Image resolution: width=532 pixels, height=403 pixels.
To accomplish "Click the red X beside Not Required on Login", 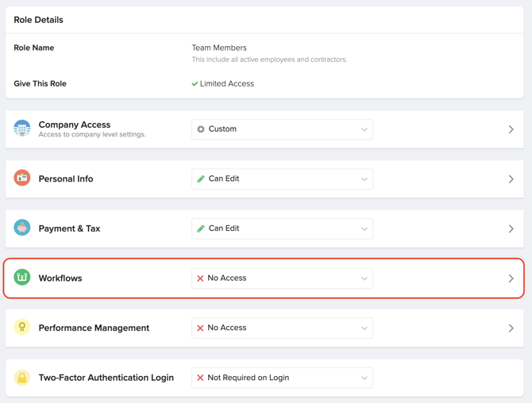I will (200, 378).
